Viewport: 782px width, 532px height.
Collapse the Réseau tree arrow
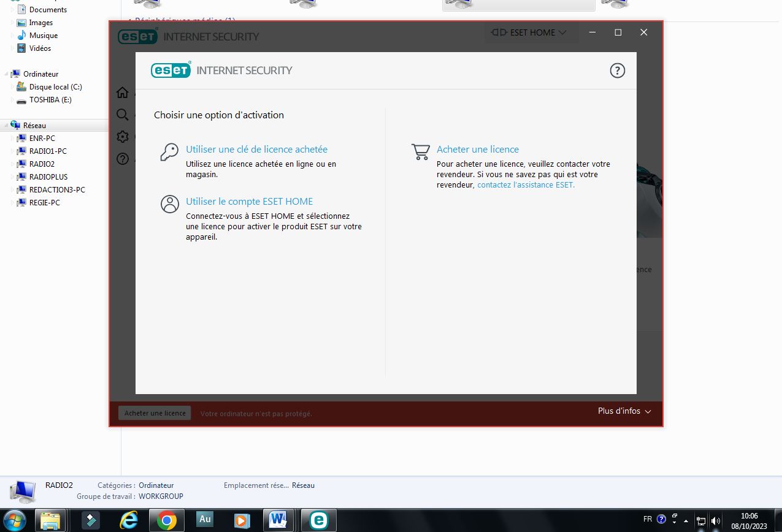pyautogui.click(x=7, y=126)
